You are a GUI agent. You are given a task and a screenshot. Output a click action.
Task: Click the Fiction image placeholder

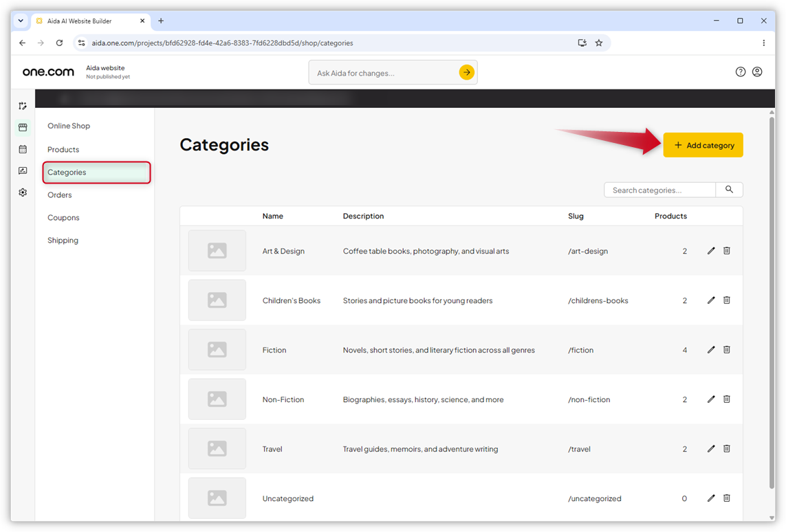tap(217, 350)
